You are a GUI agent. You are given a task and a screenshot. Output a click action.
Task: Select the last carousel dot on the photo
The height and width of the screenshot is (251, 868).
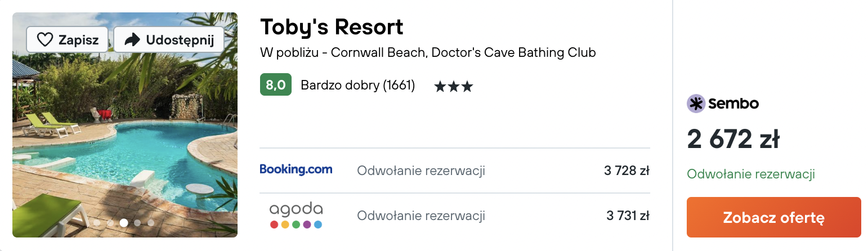[x=151, y=223]
